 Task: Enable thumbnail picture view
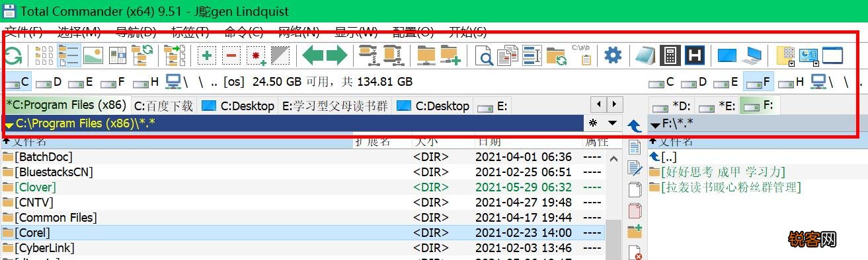[x=93, y=55]
